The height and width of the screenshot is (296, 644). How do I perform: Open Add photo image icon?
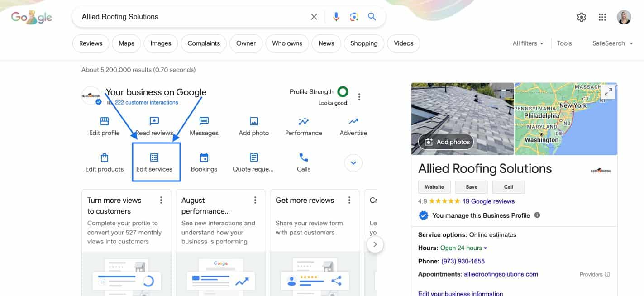(254, 121)
